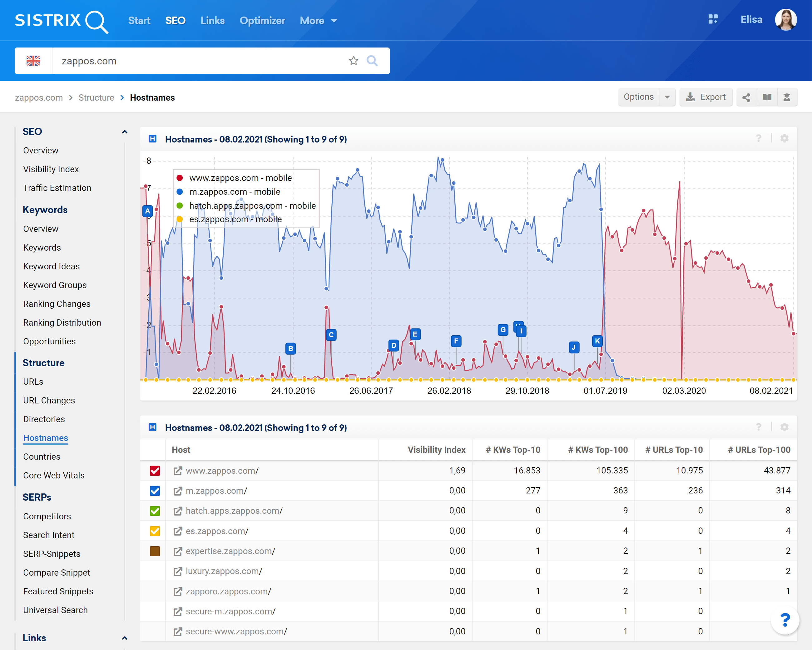Open the dashboard grid icon
812x650 pixels.
coord(713,20)
